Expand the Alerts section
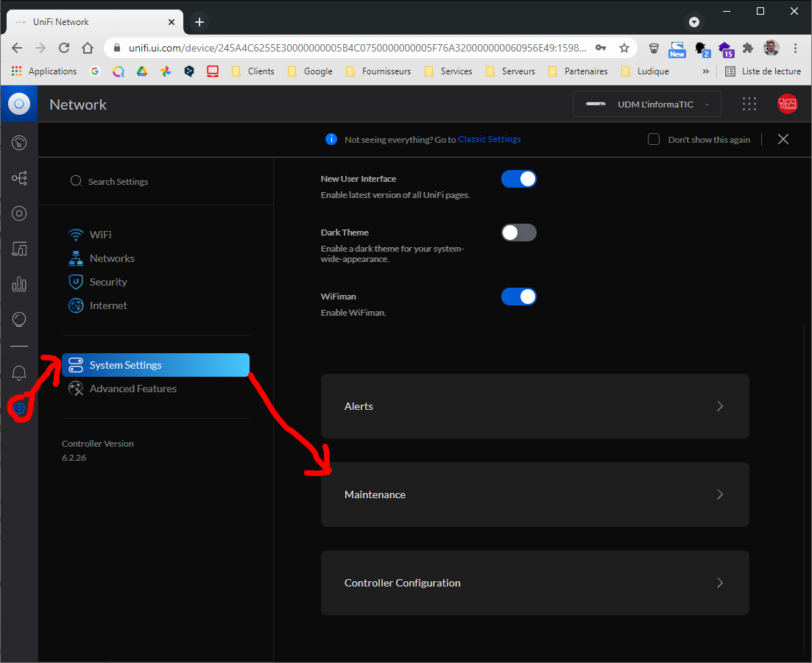Screen dimensions: 812x663 [x=534, y=406]
